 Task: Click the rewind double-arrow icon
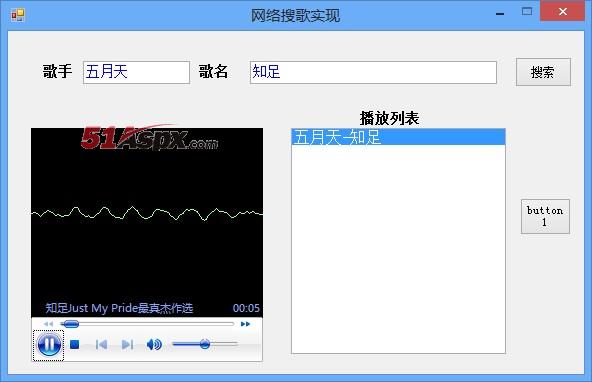click(x=48, y=324)
